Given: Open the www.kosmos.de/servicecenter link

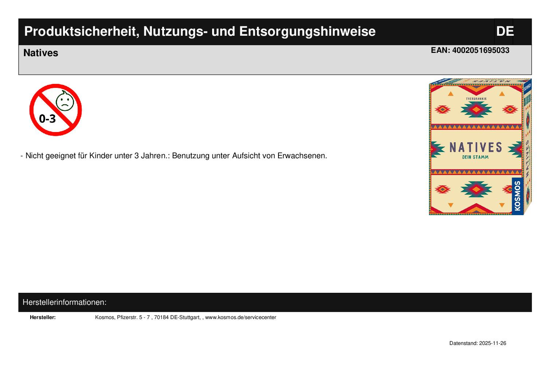Looking at the screenshot, I should [241, 318].
